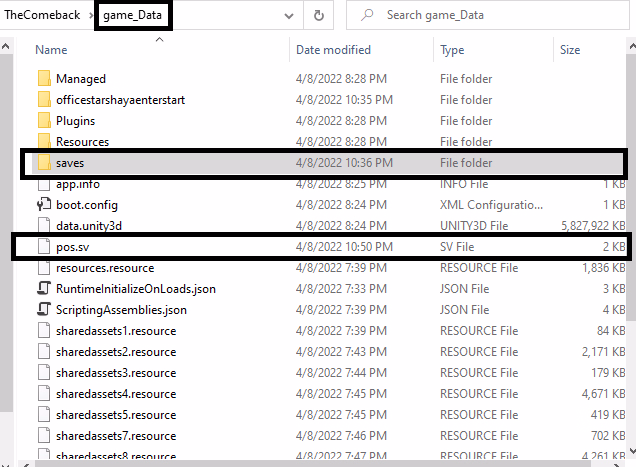Select the officestarshayaenterstart folder name
The image size is (636, 467).
click(x=120, y=100)
